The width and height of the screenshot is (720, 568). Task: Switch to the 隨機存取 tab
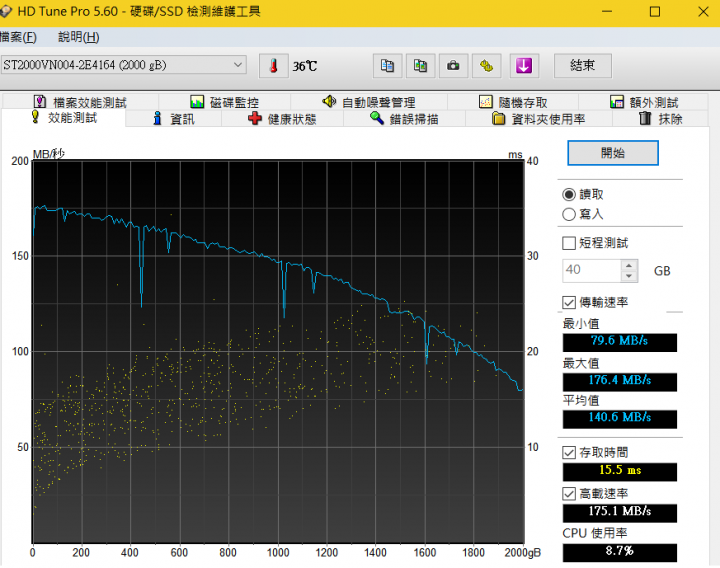click(513, 102)
